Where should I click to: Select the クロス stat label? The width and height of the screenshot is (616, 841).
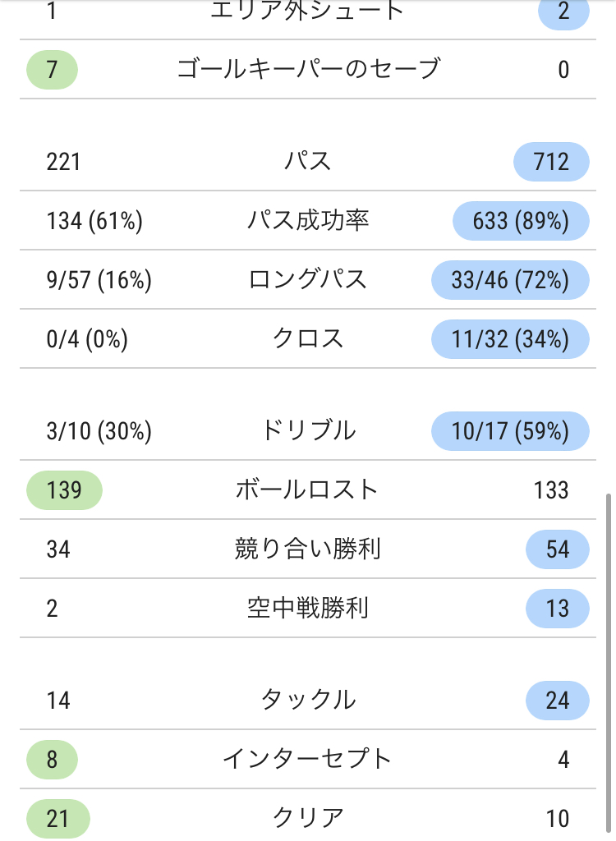point(307,339)
